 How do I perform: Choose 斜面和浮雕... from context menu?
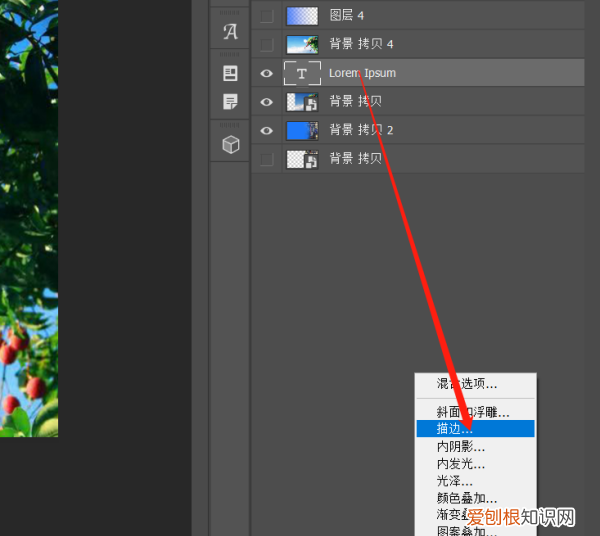(x=475, y=412)
